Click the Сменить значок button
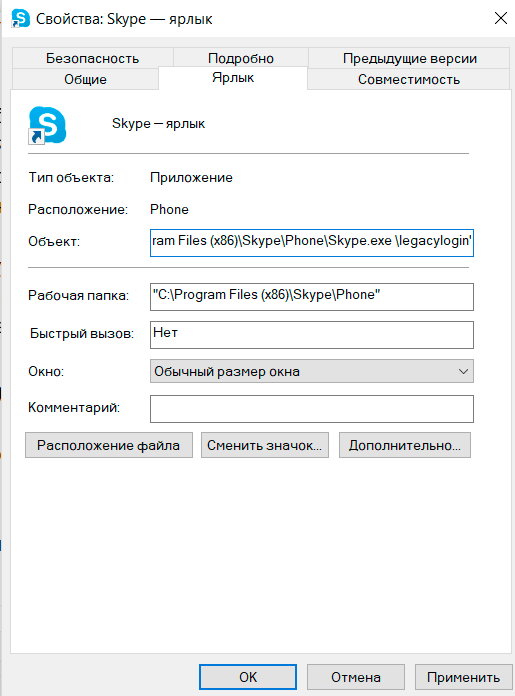This screenshot has width=515, height=696. click(x=265, y=445)
